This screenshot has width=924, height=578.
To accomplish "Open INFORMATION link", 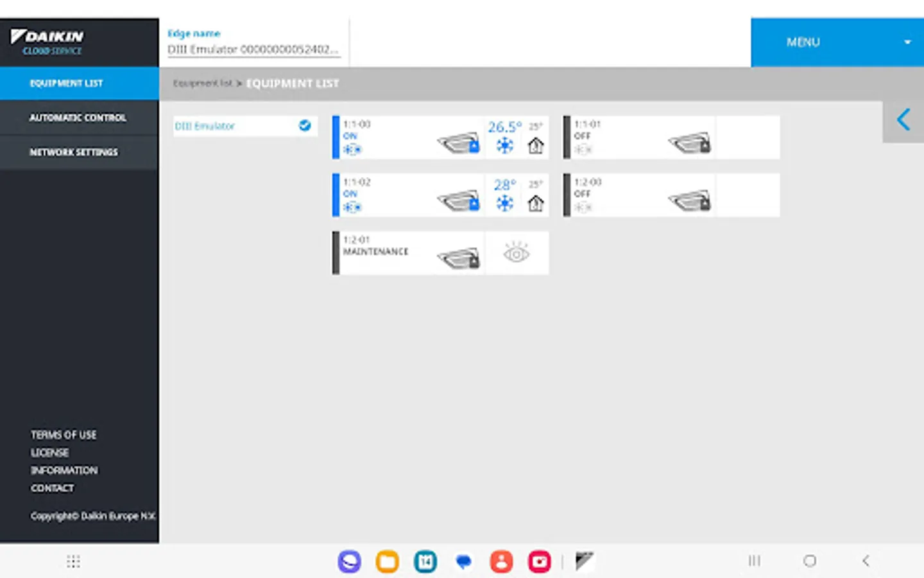I will click(x=64, y=470).
